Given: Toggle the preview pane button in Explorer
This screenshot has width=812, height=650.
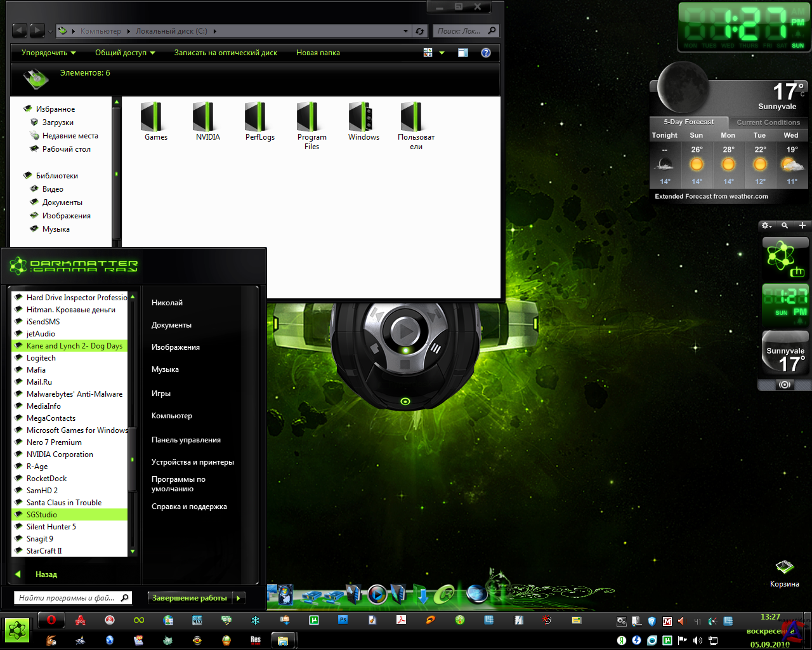Looking at the screenshot, I should [x=463, y=53].
